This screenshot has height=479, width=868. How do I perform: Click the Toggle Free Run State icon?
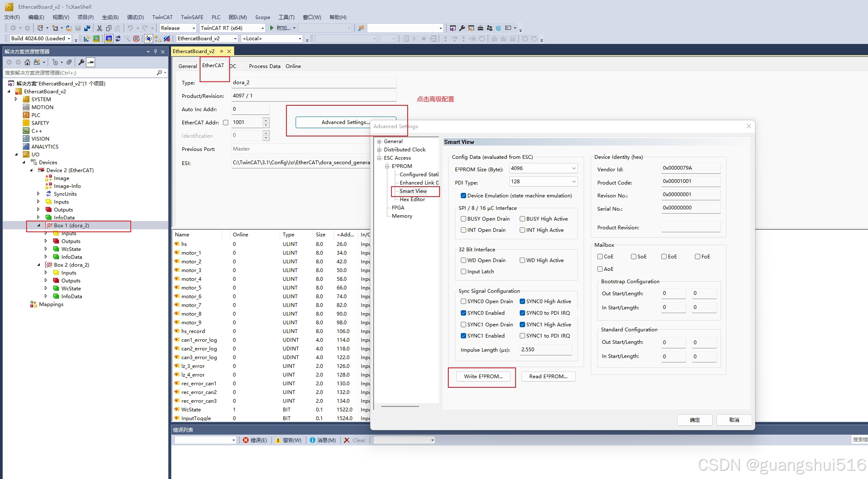tap(136, 39)
